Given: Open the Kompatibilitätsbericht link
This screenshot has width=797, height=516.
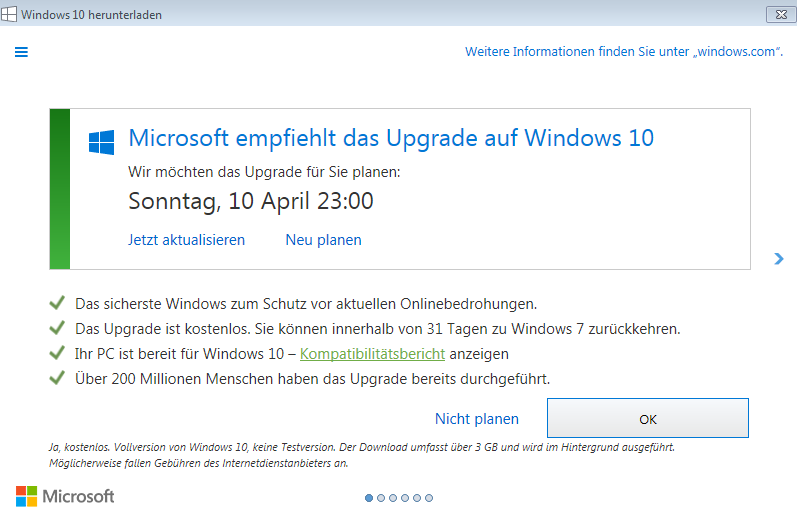Looking at the screenshot, I should [373, 354].
